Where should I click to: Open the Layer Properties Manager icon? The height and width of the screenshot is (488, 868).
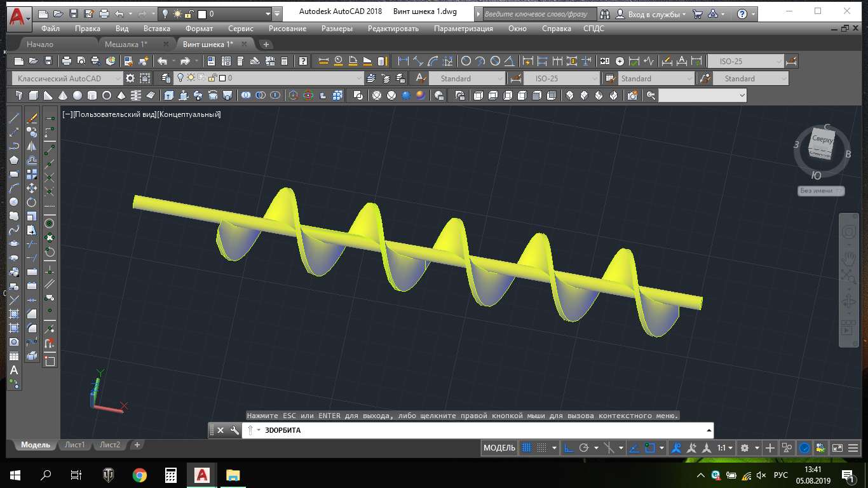click(x=166, y=78)
